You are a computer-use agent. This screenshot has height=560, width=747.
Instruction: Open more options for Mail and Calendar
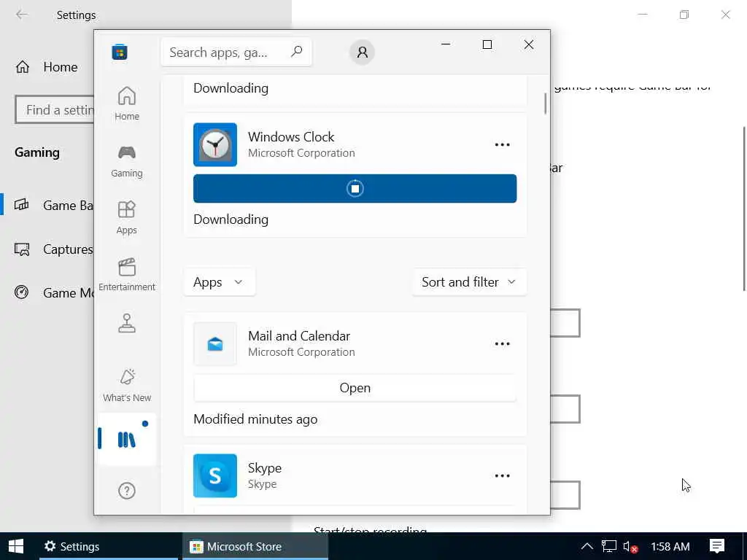coord(502,344)
